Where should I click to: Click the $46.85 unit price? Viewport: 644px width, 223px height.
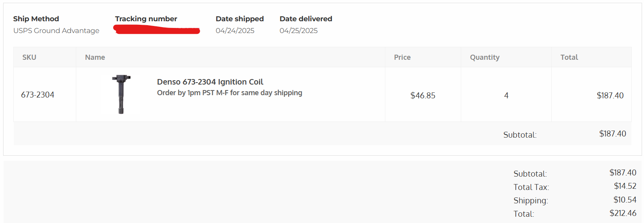pos(423,96)
